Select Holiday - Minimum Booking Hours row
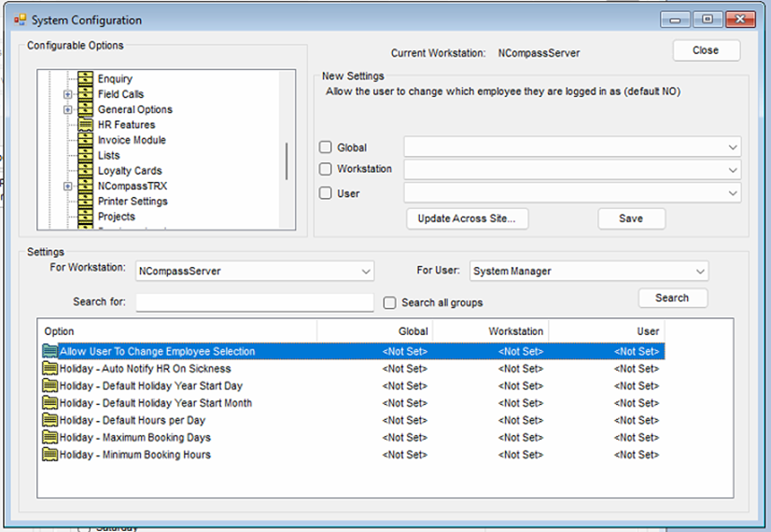 (354, 455)
